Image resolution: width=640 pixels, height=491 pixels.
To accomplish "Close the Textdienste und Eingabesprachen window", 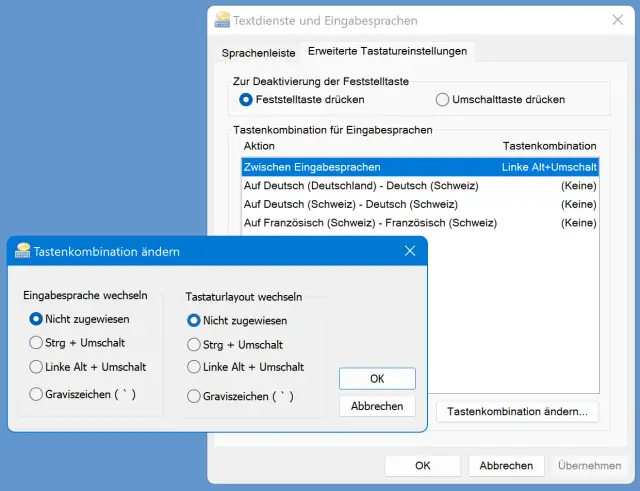I will click(617, 20).
